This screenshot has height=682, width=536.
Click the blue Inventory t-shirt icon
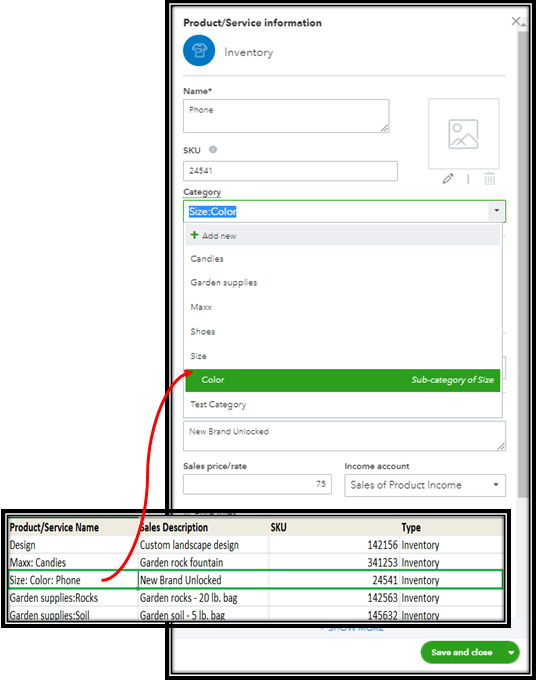(199, 51)
